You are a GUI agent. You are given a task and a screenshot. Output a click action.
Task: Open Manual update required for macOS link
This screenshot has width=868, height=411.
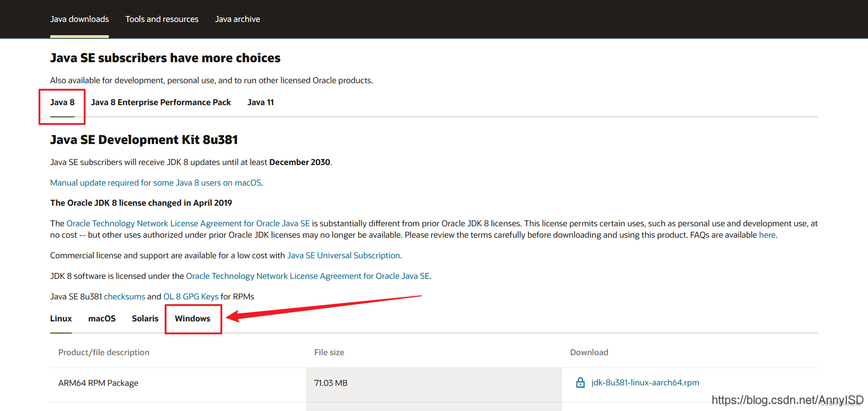156,183
